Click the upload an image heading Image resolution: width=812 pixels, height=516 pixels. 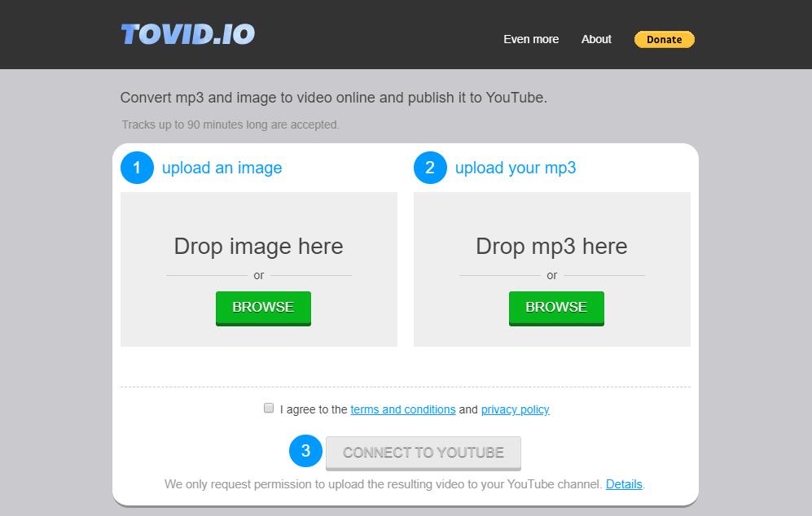pyautogui.click(x=222, y=168)
